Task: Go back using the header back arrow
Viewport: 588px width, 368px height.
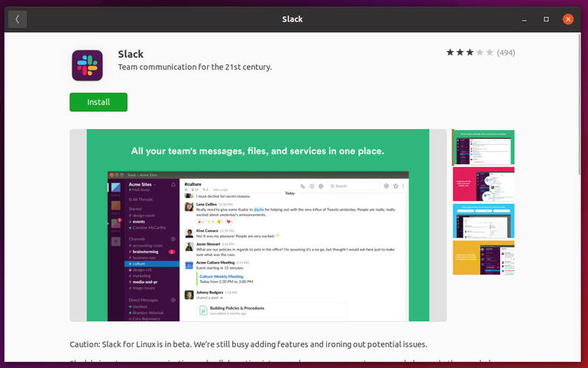Action: (x=18, y=19)
